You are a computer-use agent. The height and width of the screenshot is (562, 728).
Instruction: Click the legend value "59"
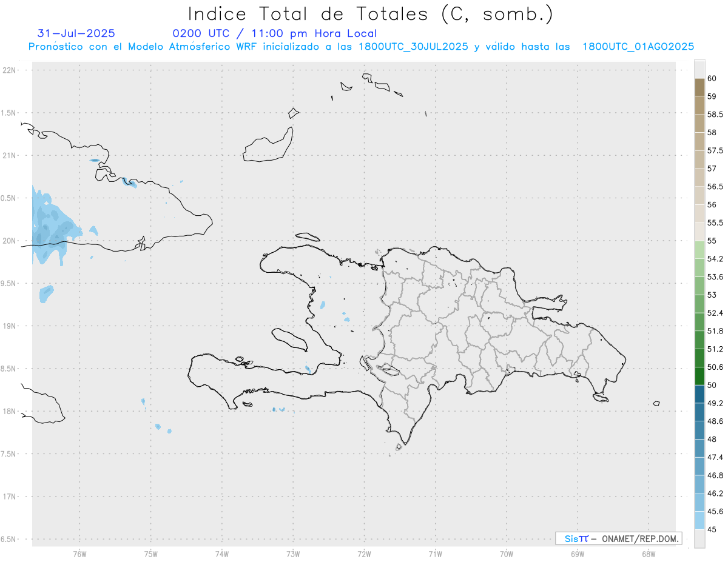click(712, 96)
